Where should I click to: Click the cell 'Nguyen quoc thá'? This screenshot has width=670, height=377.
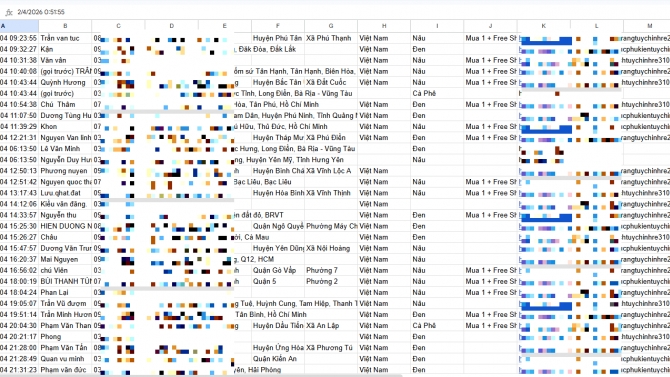[65, 182]
